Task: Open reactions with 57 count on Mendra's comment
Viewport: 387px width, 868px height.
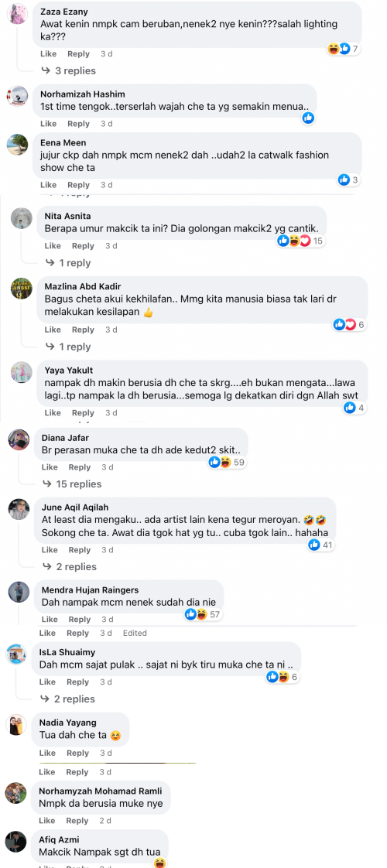Action: (x=205, y=614)
